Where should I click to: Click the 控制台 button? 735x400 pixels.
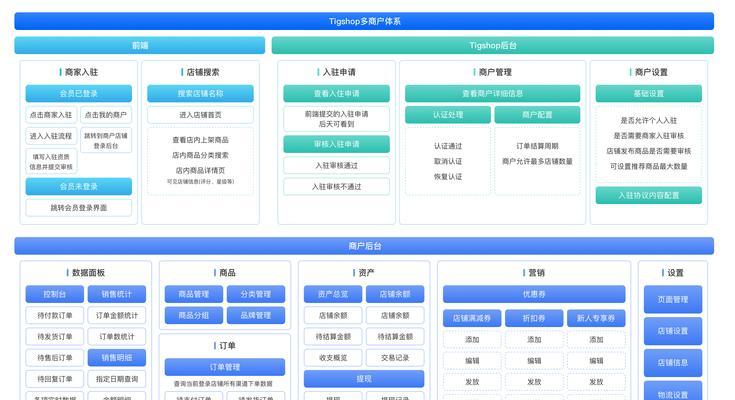point(55,294)
